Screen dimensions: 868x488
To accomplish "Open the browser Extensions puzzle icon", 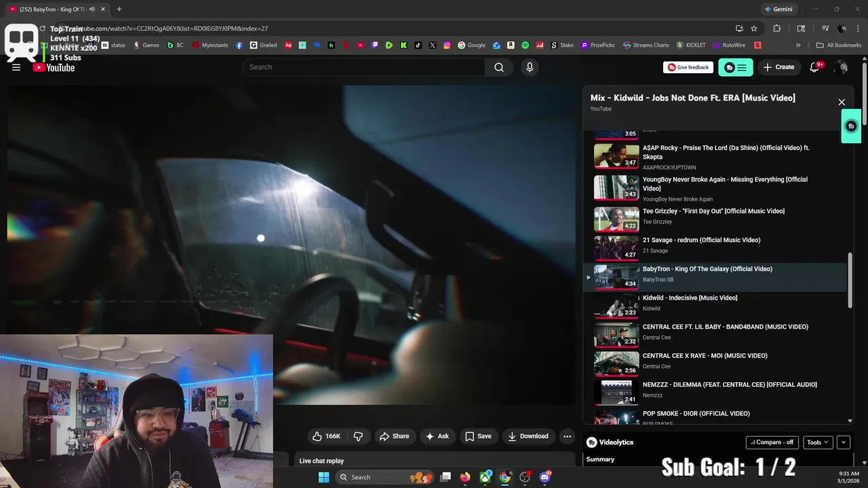I will pyautogui.click(x=777, y=28).
